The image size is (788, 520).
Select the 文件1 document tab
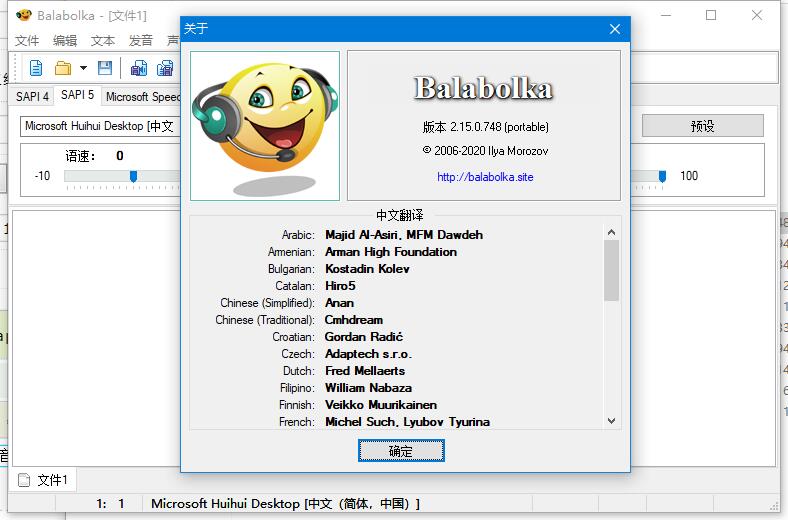tap(43, 480)
